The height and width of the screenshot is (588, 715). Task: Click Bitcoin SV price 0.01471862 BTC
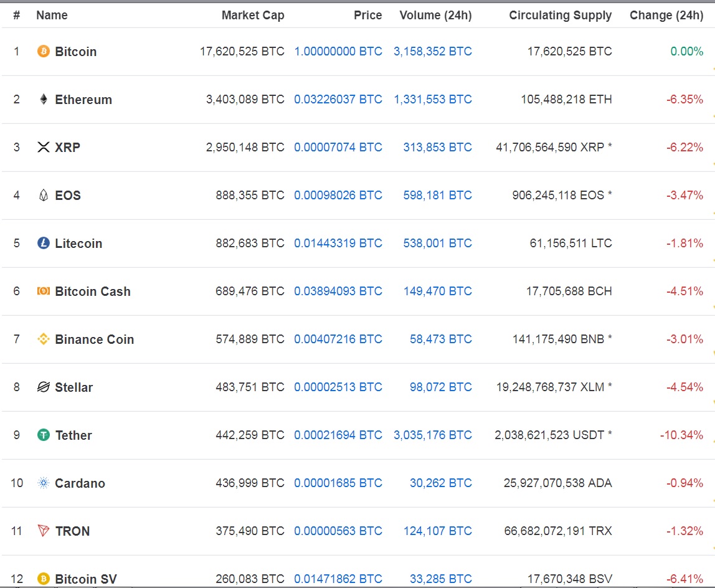(x=338, y=579)
